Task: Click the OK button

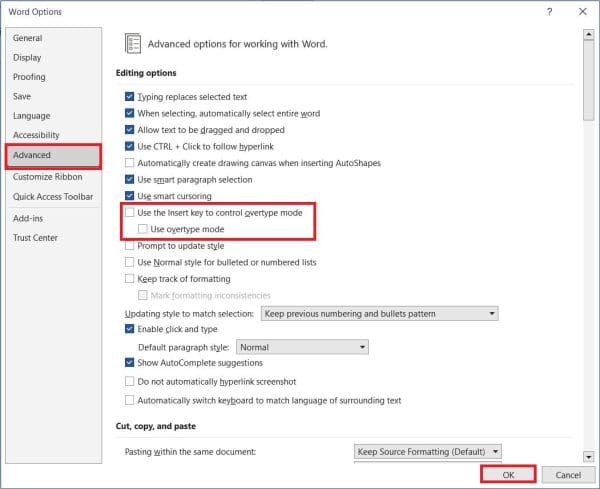Action: (508, 474)
